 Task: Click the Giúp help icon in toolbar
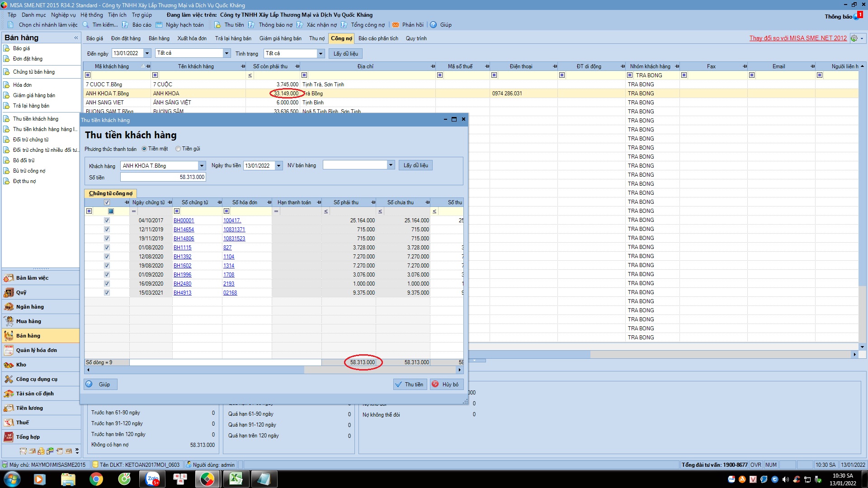click(433, 25)
